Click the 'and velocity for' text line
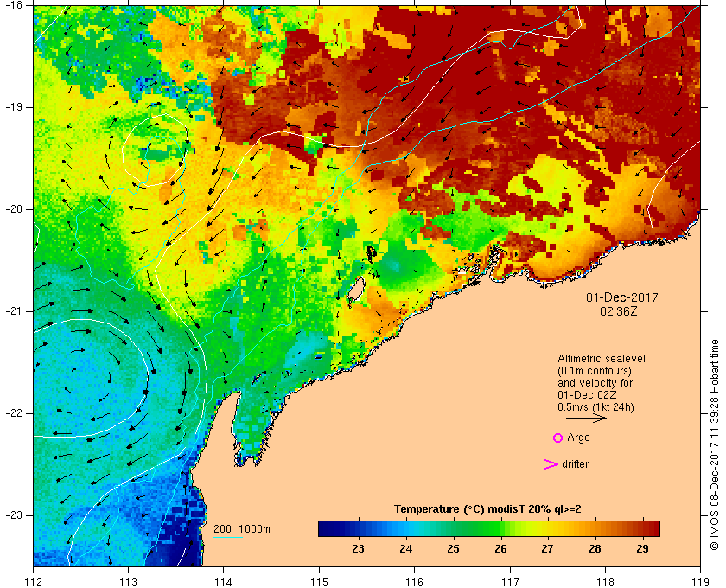This screenshot has width=726, height=588. coord(595,383)
